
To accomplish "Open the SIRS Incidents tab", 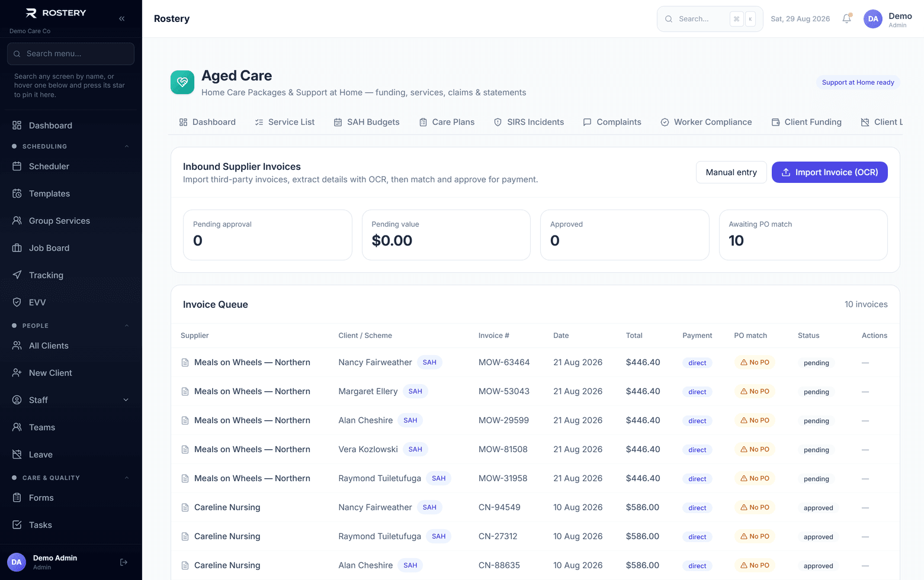I will point(529,122).
